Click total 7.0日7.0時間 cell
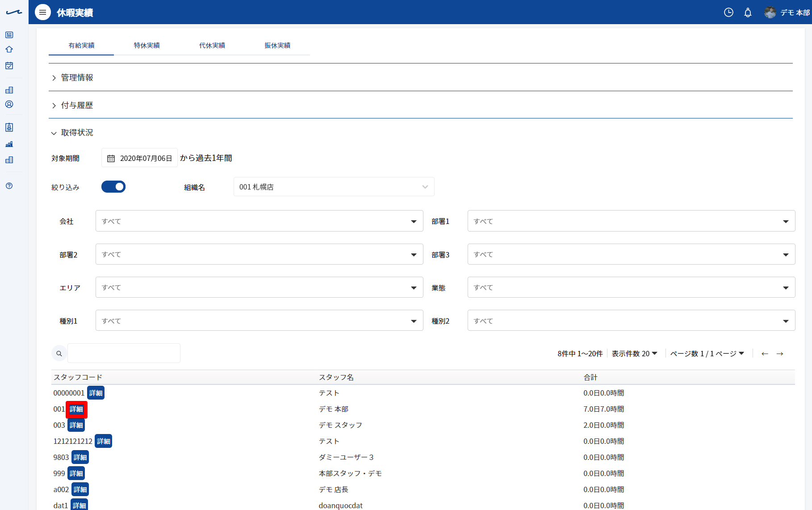Viewport: 812px width, 510px height. point(604,409)
